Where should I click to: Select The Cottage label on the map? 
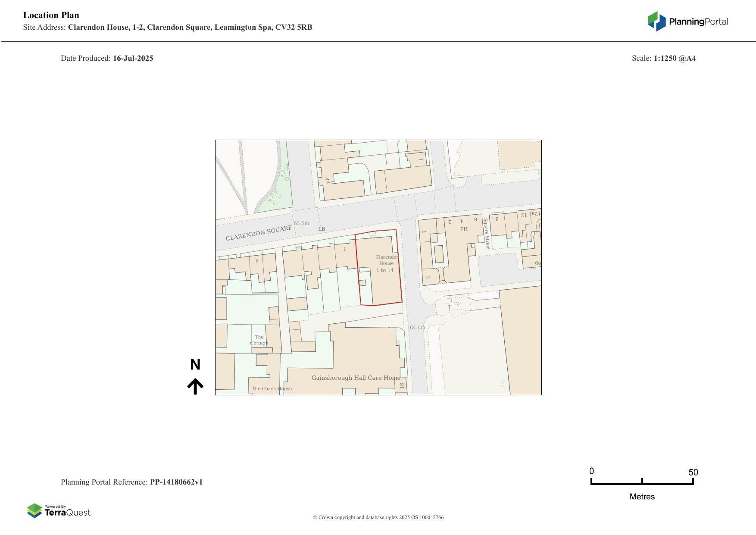pos(259,340)
